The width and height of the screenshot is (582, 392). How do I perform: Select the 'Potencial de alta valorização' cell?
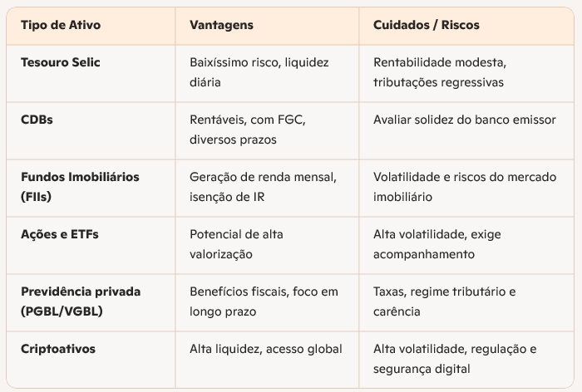coord(237,244)
